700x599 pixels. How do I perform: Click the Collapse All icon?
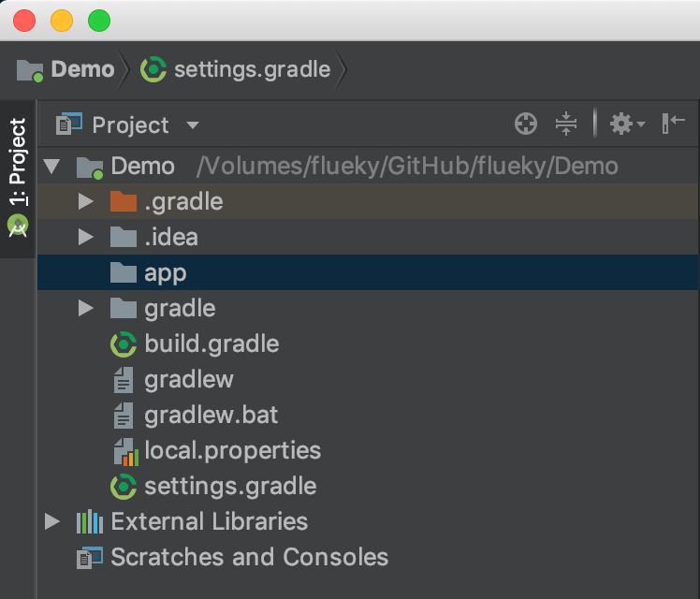[x=565, y=124]
